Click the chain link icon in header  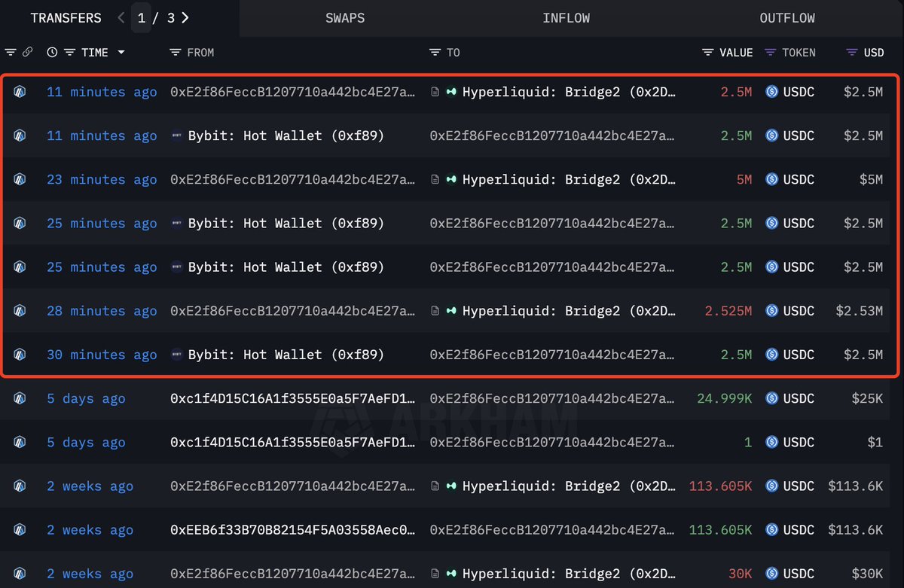tap(27, 53)
